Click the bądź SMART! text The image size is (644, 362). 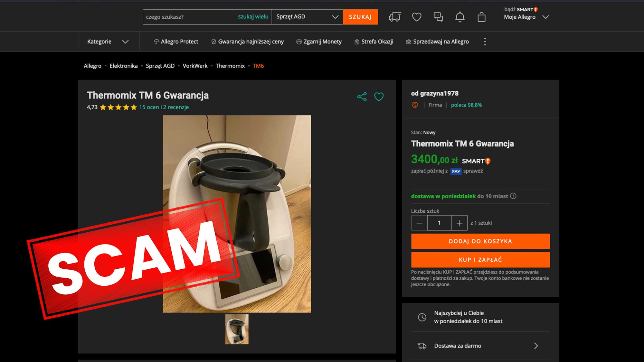coord(521,9)
